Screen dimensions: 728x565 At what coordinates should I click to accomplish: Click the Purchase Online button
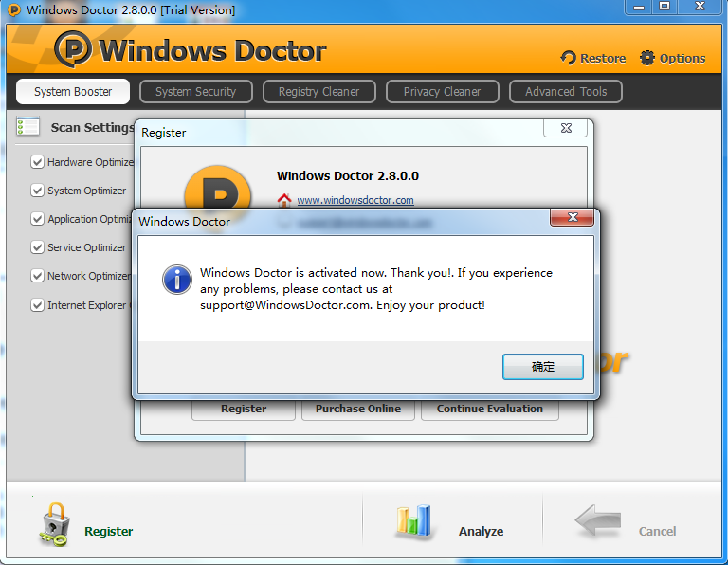coord(358,409)
